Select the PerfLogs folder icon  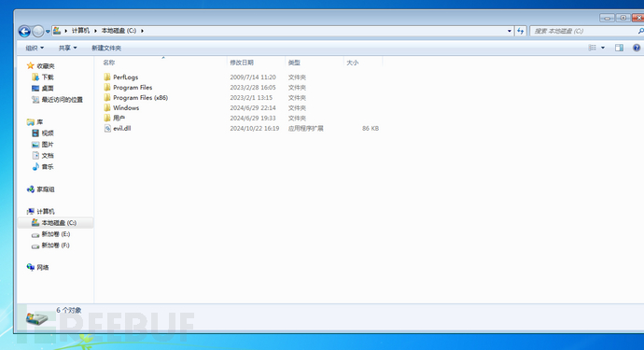[x=107, y=77]
